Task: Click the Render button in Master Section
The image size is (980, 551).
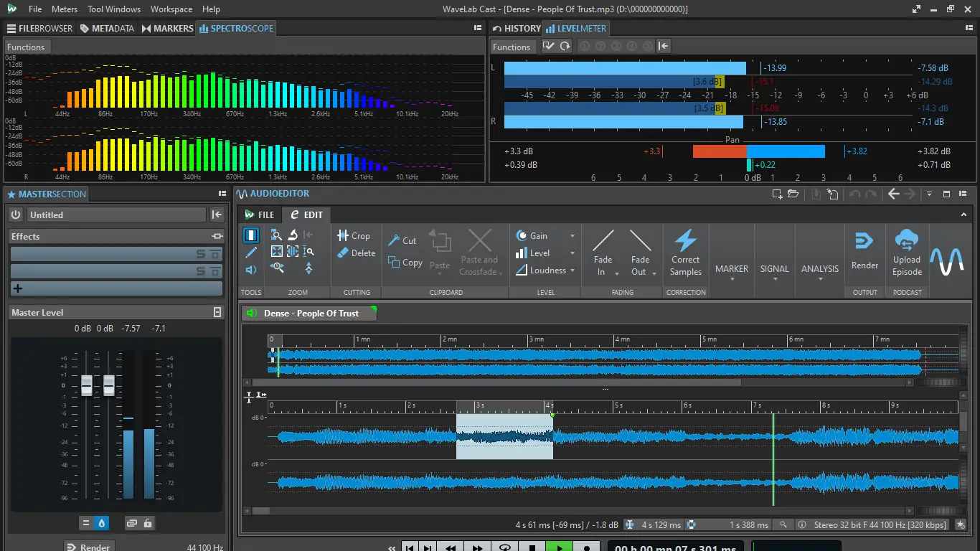Action: point(89,547)
